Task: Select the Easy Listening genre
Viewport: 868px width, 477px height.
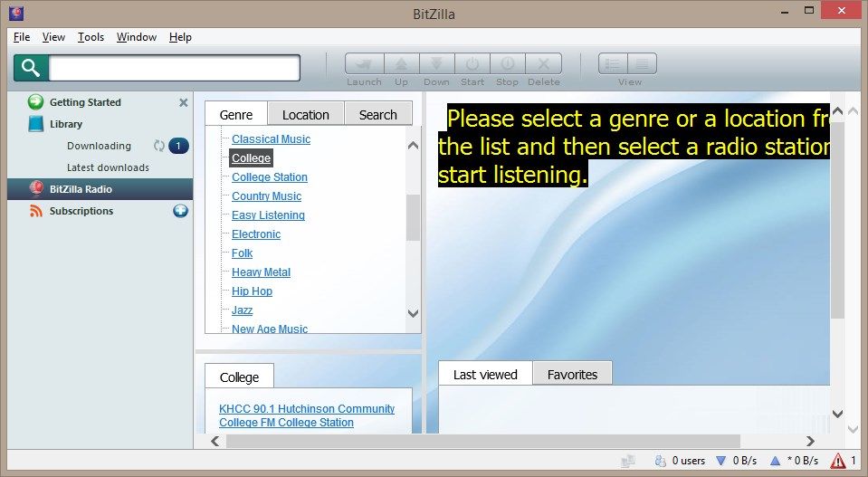Action: pyautogui.click(x=269, y=215)
